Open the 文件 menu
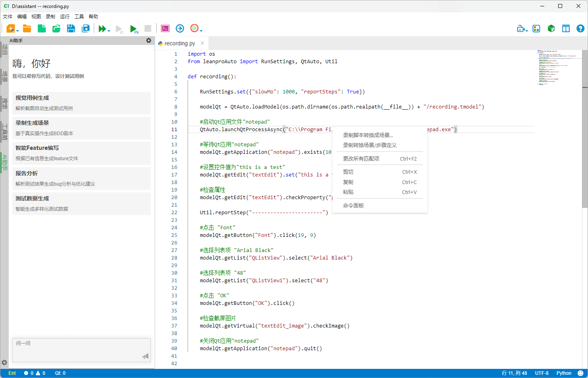This screenshot has width=588, height=378. pyautogui.click(x=8, y=16)
